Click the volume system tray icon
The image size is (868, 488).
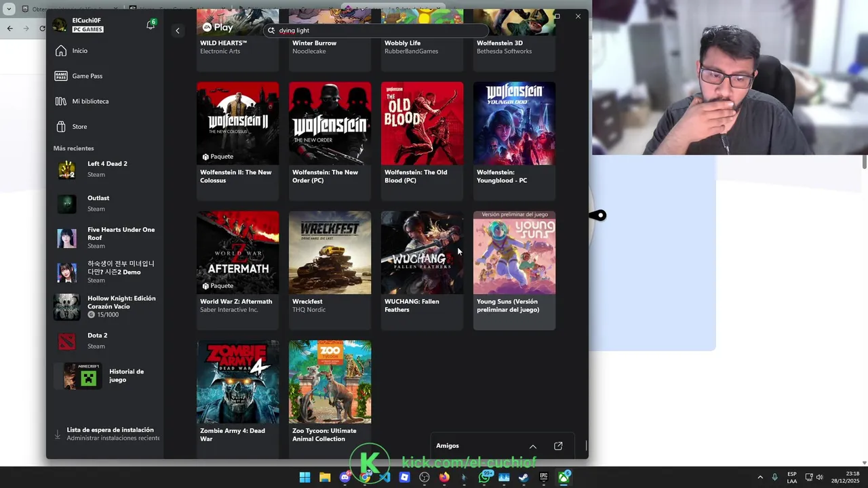819,477
